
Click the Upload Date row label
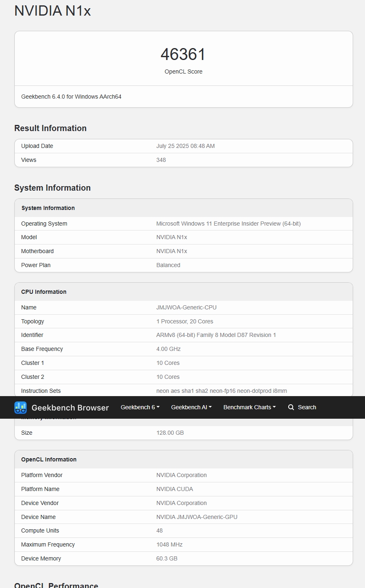pos(37,146)
